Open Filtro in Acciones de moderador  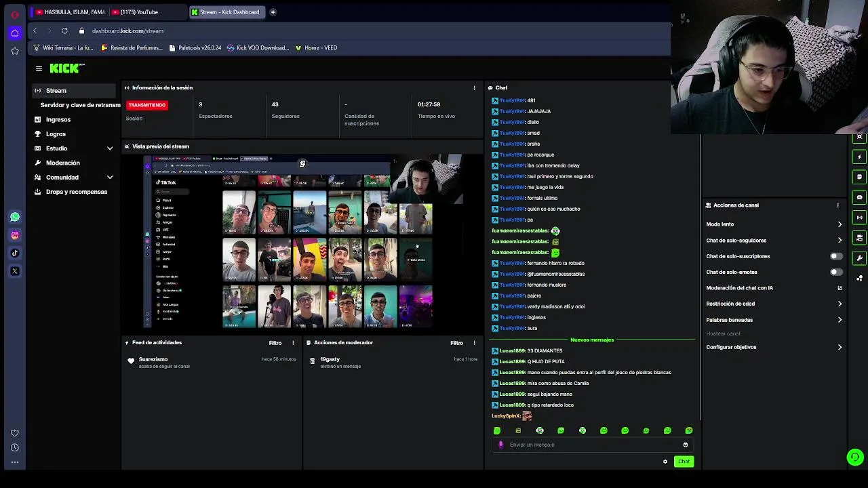tap(456, 343)
